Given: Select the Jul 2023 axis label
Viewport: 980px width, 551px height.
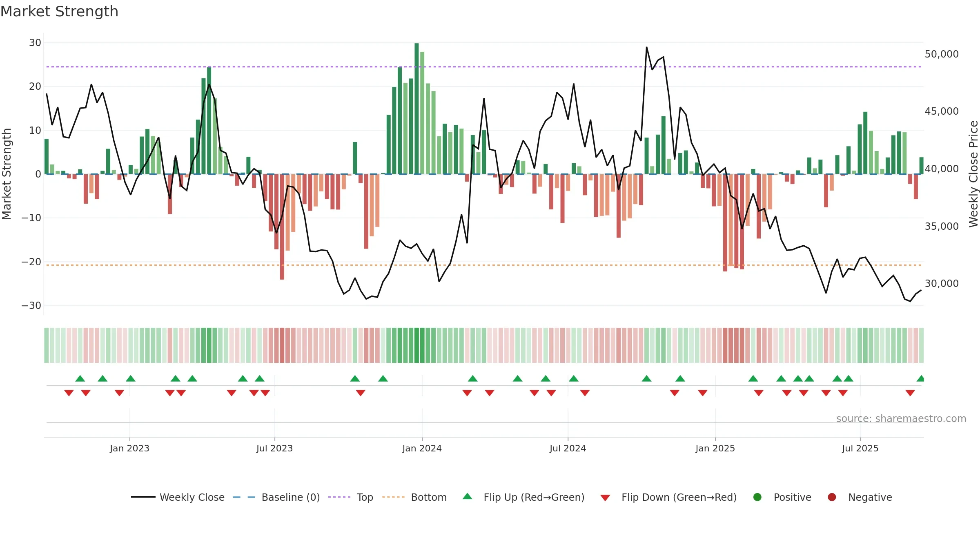Looking at the screenshot, I should pos(274,448).
